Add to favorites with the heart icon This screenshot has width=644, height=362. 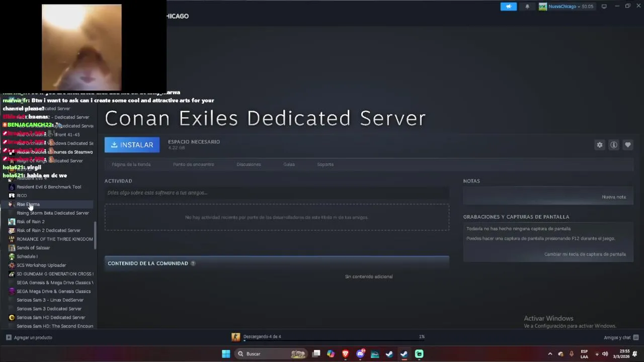click(628, 145)
